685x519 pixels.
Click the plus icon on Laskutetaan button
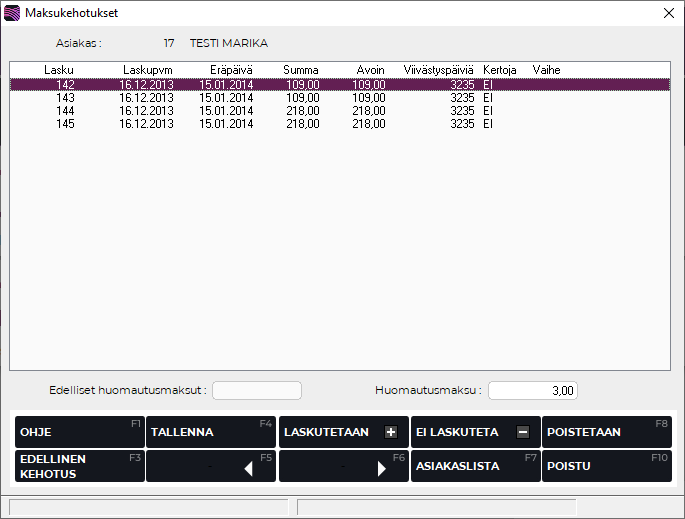tap(390, 432)
